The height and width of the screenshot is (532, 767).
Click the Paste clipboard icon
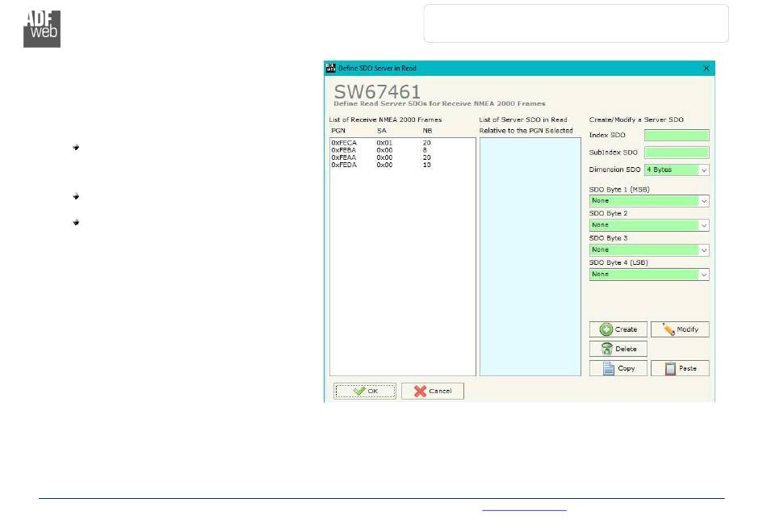[x=670, y=368]
